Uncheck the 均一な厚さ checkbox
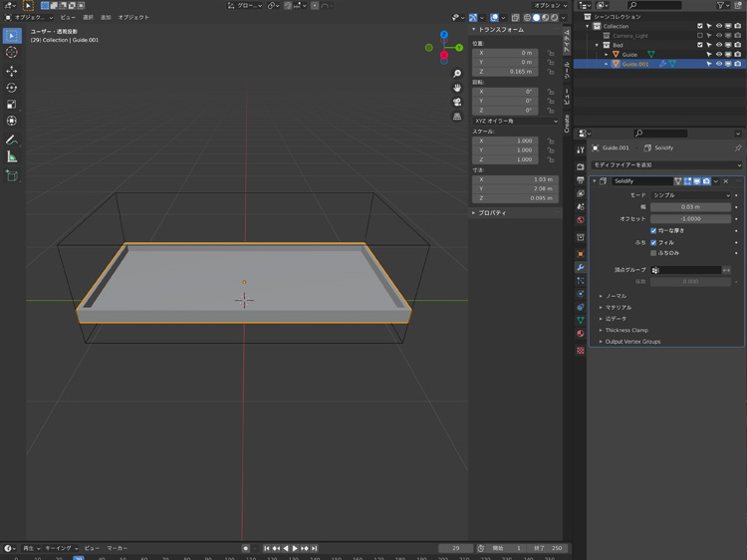The image size is (747, 560). 653,230
